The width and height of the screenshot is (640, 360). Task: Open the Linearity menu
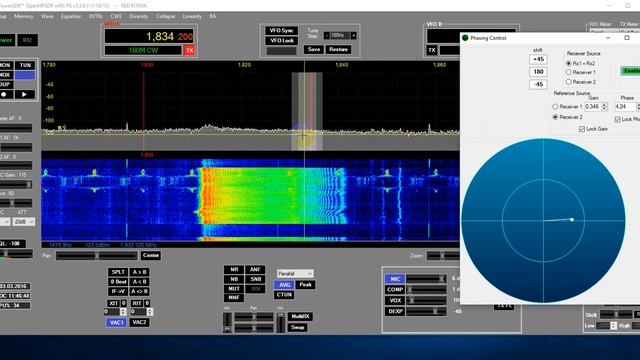point(192,16)
